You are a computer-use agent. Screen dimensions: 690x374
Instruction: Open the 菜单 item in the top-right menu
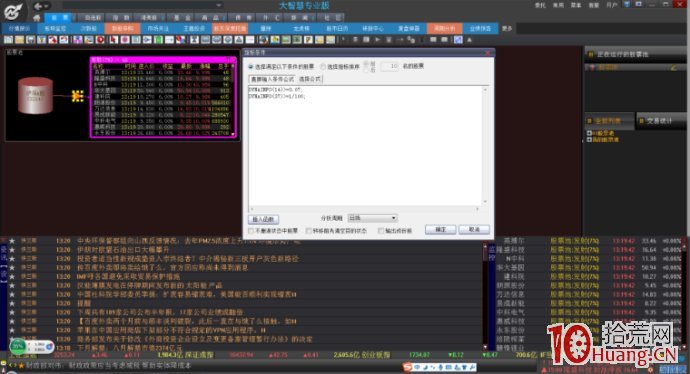pyautogui.click(x=576, y=5)
